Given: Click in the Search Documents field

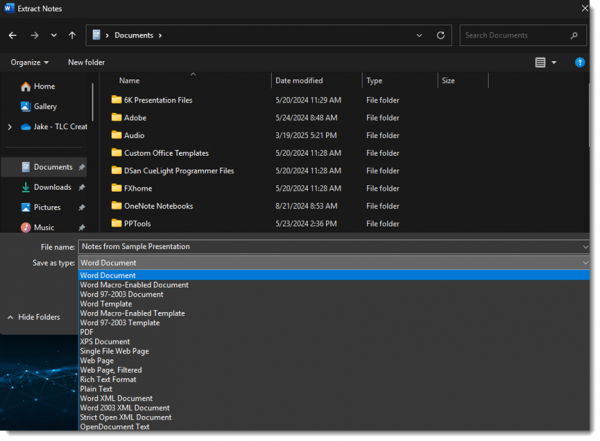Looking at the screenshot, I should point(515,35).
